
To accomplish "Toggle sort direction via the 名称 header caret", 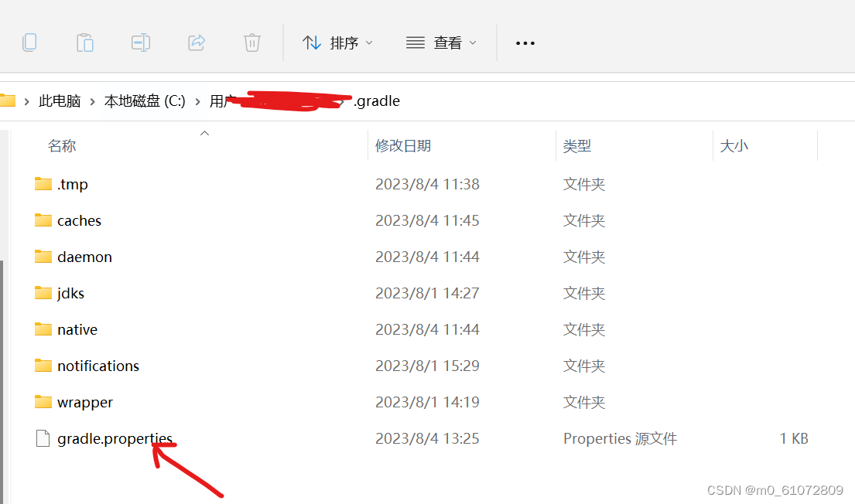I will [x=204, y=133].
